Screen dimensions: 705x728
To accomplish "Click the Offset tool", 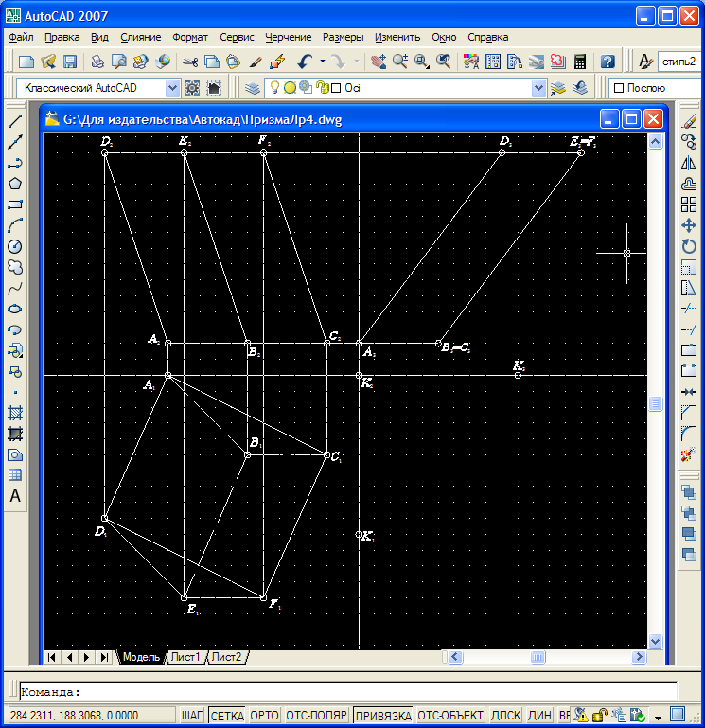I will [689, 184].
